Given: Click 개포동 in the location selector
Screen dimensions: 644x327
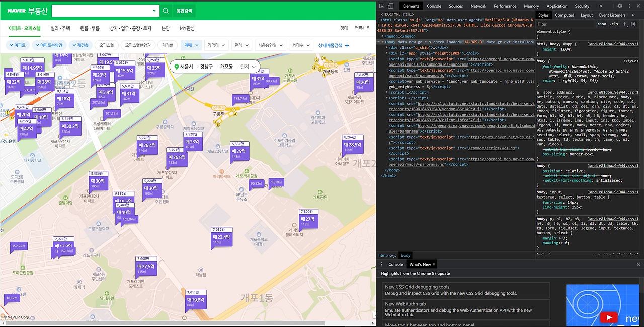Looking at the screenshot, I should click(226, 67).
